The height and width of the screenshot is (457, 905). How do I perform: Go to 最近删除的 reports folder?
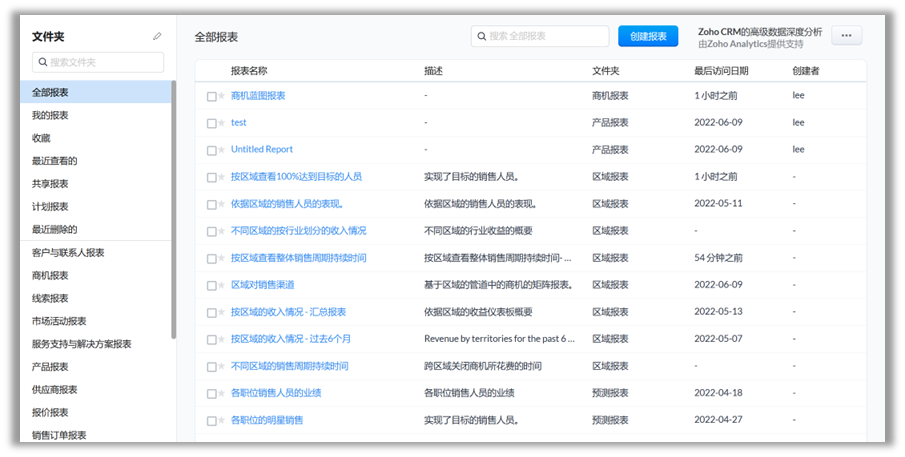click(x=54, y=230)
